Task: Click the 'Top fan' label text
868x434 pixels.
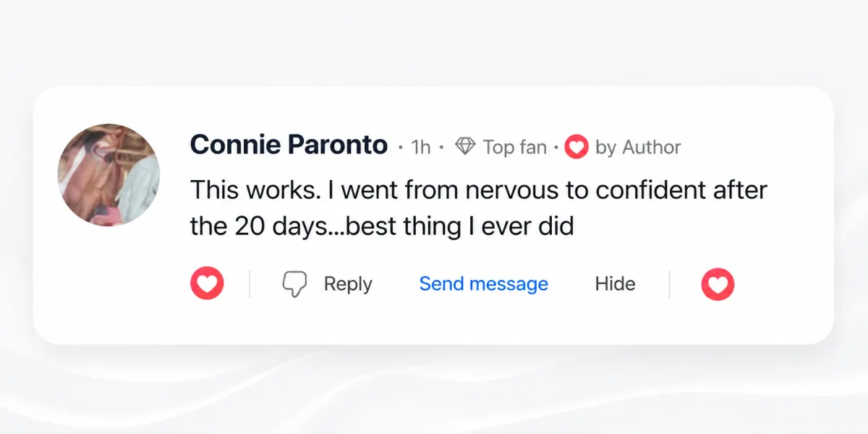Action: [x=514, y=148]
